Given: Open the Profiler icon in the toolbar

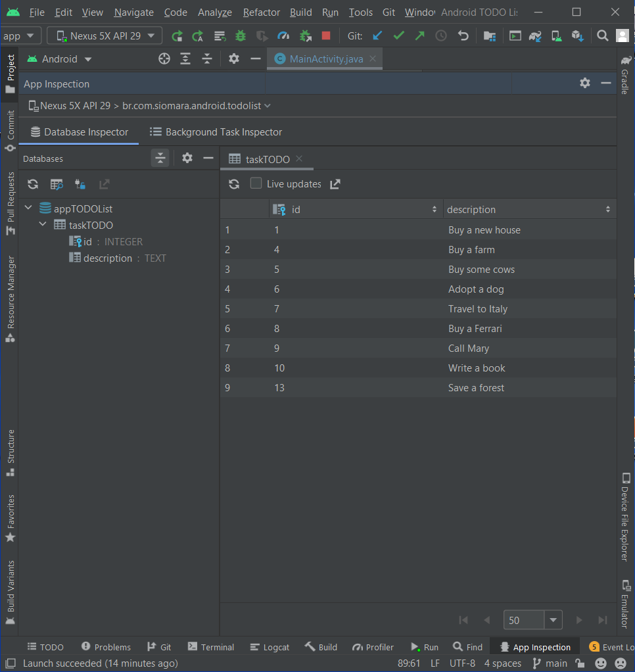Looking at the screenshot, I should point(283,36).
